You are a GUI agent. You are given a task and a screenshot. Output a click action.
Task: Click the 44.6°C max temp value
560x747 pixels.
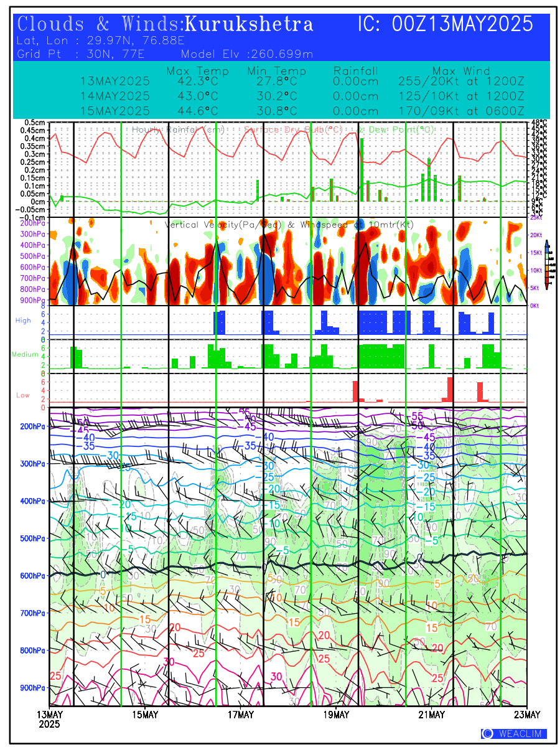point(198,111)
